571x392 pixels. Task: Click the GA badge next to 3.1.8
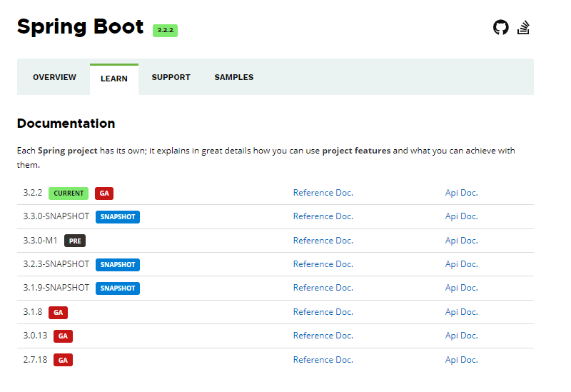tap(58, 312)
